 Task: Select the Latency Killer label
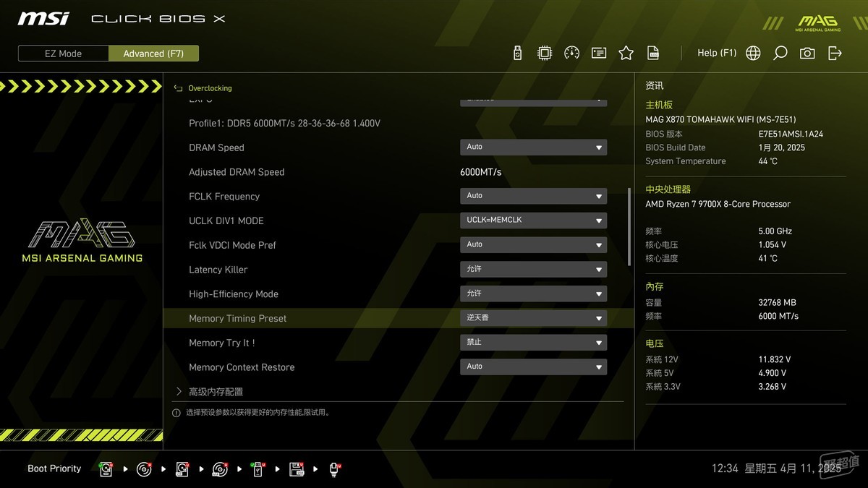(218, 270)
